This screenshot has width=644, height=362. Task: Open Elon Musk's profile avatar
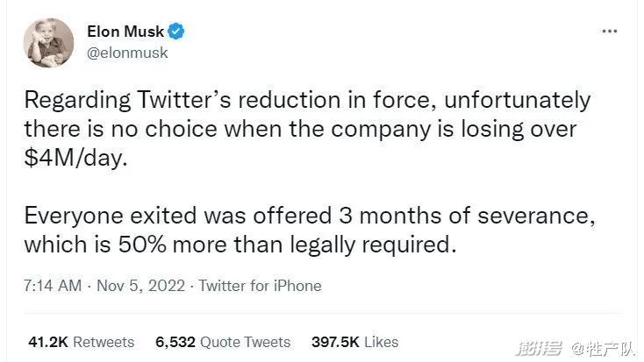click(47, 42)
